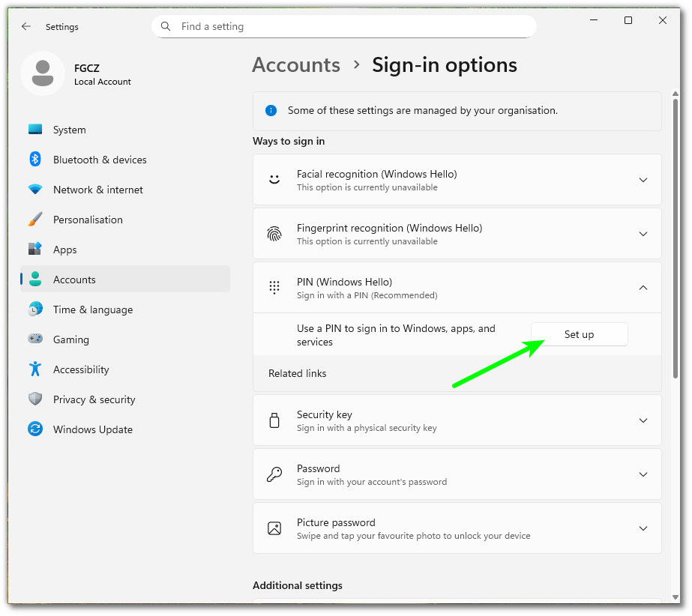The height and width of the screenshot is (616, 692).
Task: Open Gaming label in sidebar
Action: [x=71, y=339]
